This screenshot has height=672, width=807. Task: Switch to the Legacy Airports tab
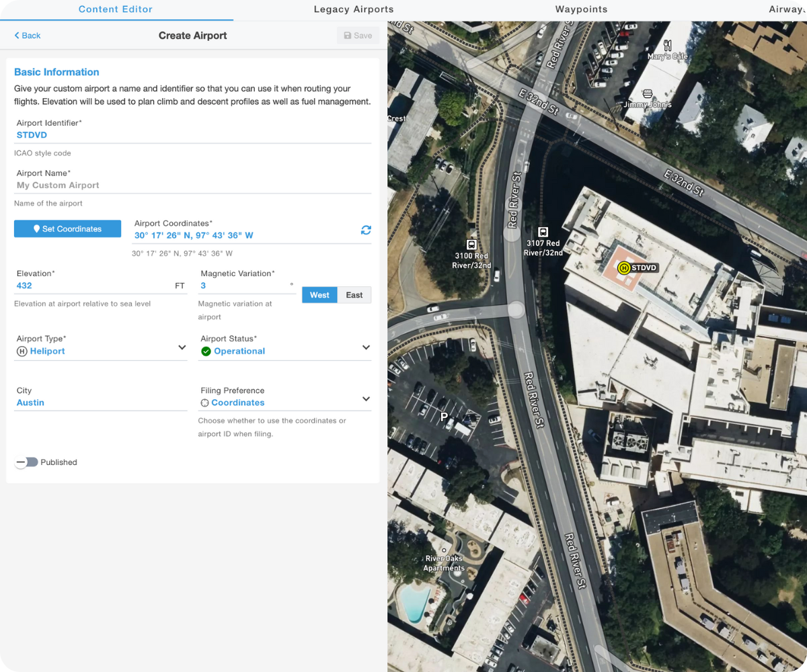354,9
